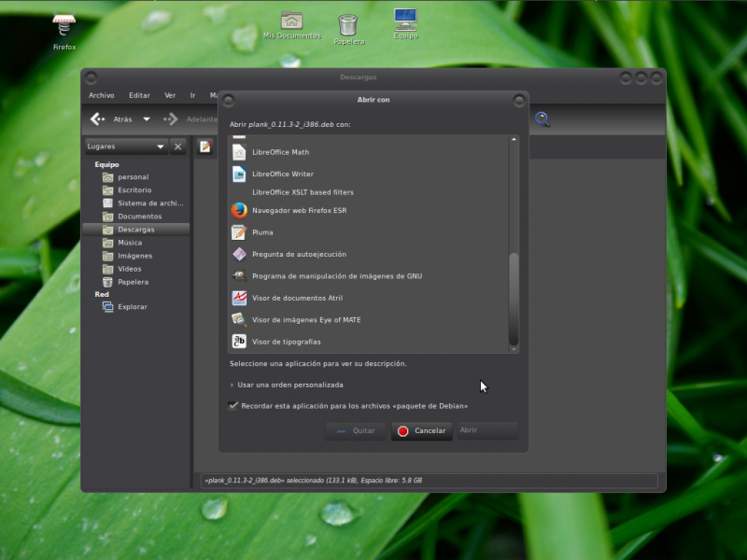Close the Lugares side panel

178,147
